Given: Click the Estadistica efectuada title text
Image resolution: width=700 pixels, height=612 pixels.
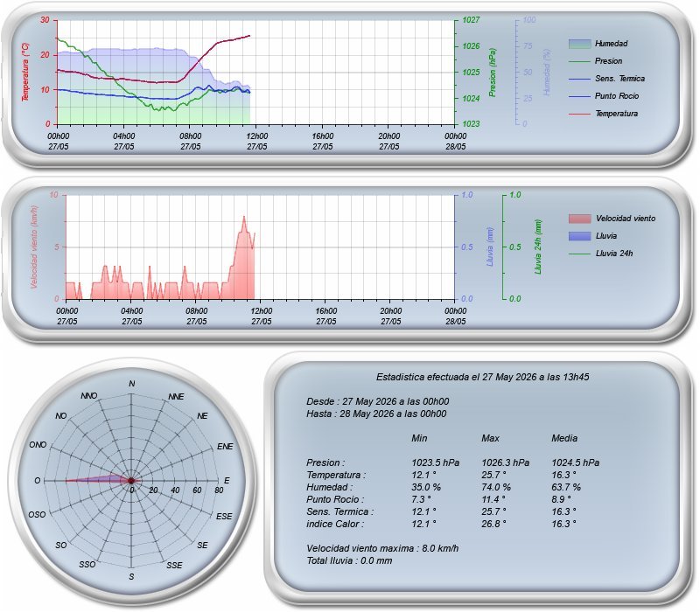Looking at the screenshot, I should pyautogui.click(x=483, y=377).
